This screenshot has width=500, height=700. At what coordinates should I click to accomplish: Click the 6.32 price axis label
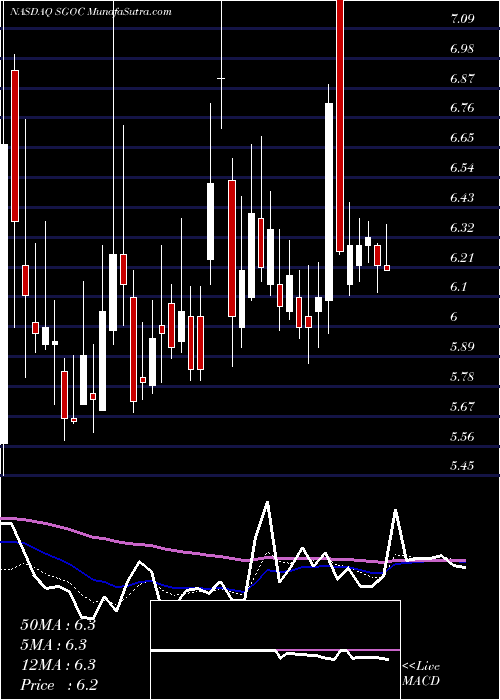point(462,227)
